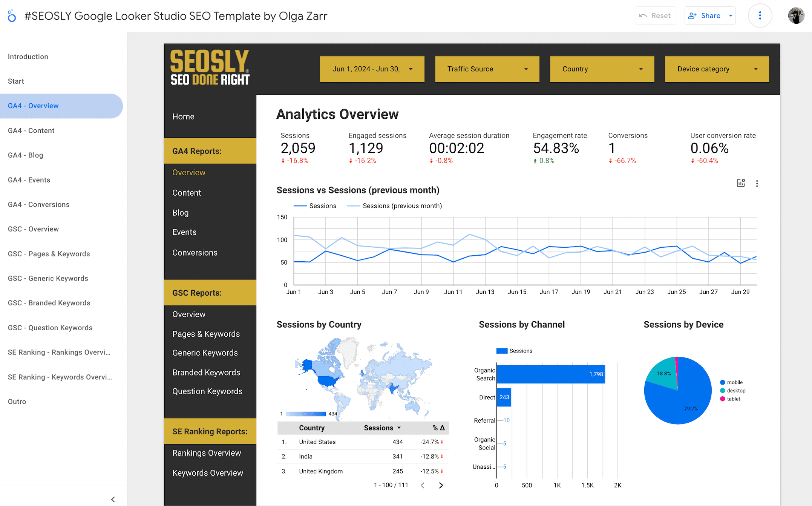812x506 pixels.
Task: Open the Device category filter dropdown
Action: 717,69
